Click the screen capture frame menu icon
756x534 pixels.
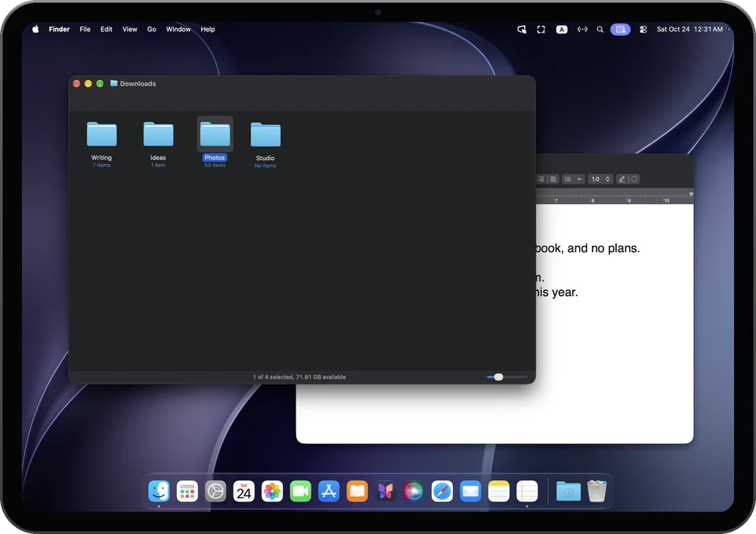[x=541, y=29]
